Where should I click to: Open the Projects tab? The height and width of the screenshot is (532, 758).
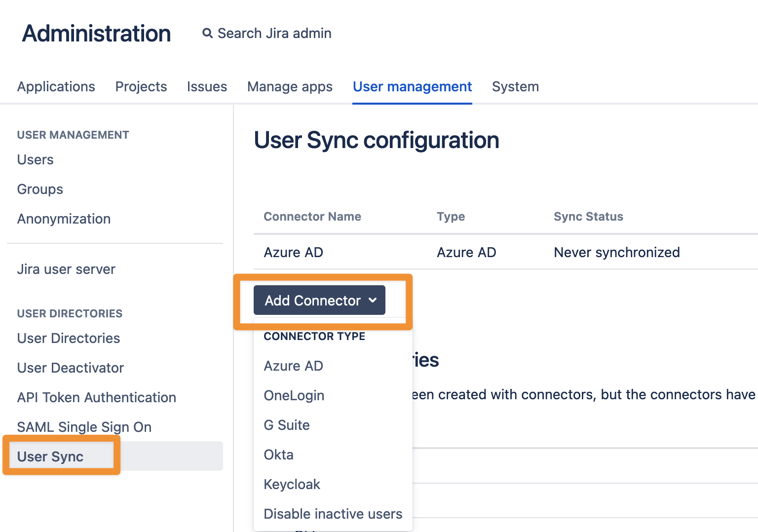click(x=141, y=86)
